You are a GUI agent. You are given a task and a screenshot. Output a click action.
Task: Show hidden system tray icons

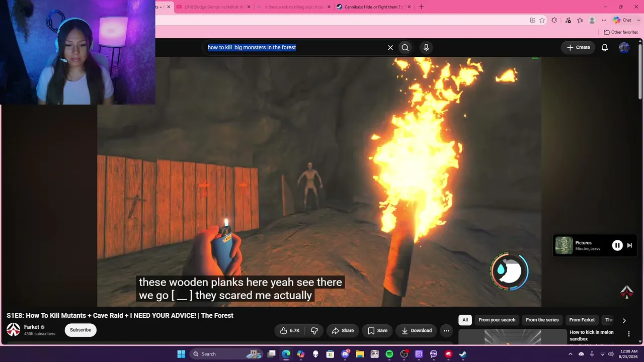(571, 354)
